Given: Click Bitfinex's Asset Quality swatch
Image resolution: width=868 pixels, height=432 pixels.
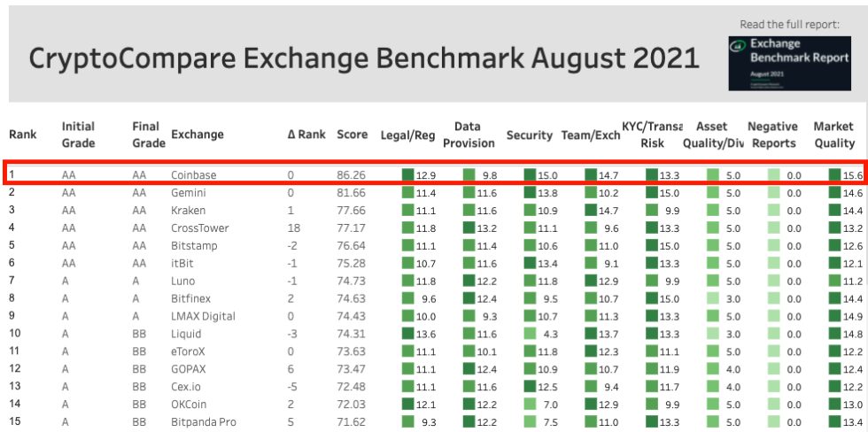Looking at the screenshot, I should pos(713,299).
